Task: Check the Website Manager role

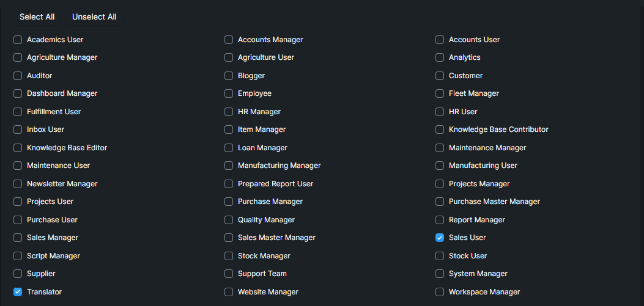Action: (x=229, y=292)
